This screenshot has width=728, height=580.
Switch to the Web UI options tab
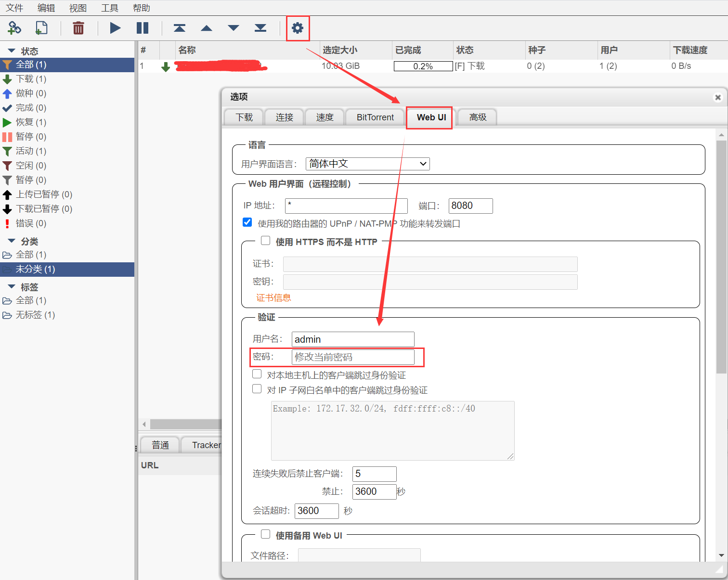[431, 117]
